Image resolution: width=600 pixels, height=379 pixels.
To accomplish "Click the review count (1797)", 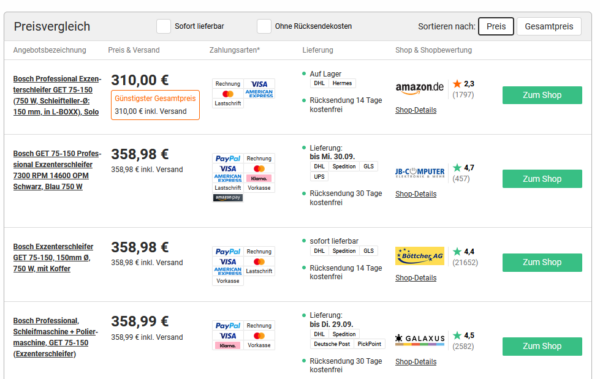I will (463, 95).
